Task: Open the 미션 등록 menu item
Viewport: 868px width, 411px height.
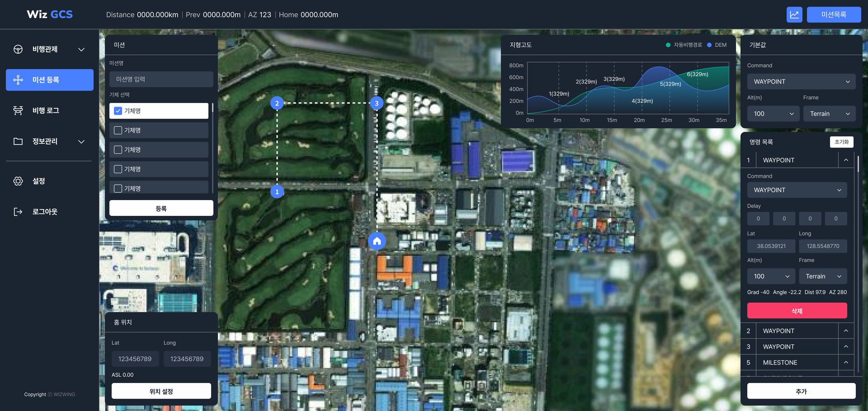Action: pos(50,80)
